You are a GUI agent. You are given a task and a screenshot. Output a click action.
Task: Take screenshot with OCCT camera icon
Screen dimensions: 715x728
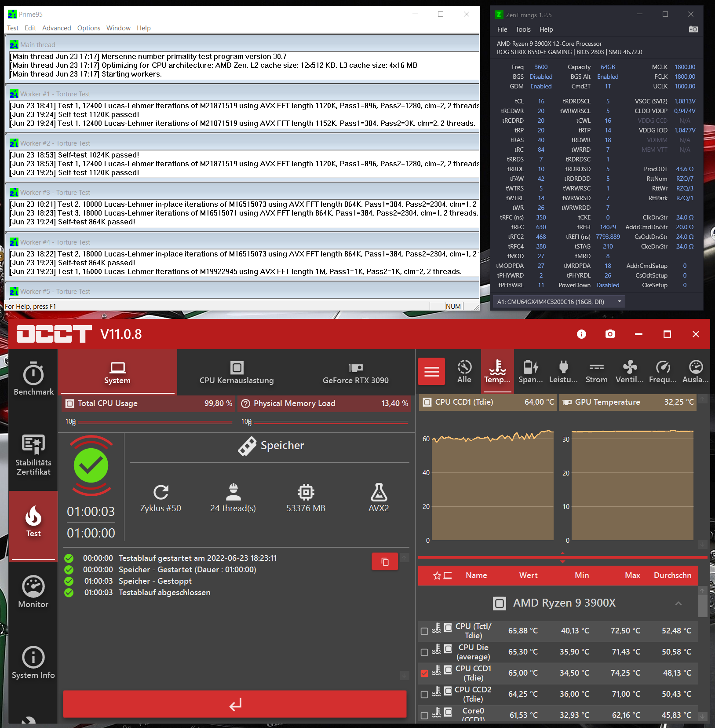[x=610, y=334]
